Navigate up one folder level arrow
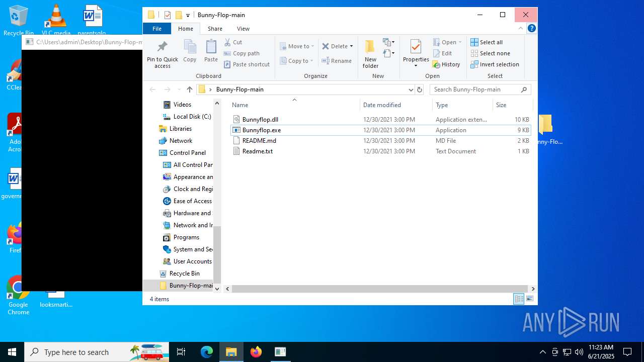Viewport: 644px width, 362px height. 189,89
